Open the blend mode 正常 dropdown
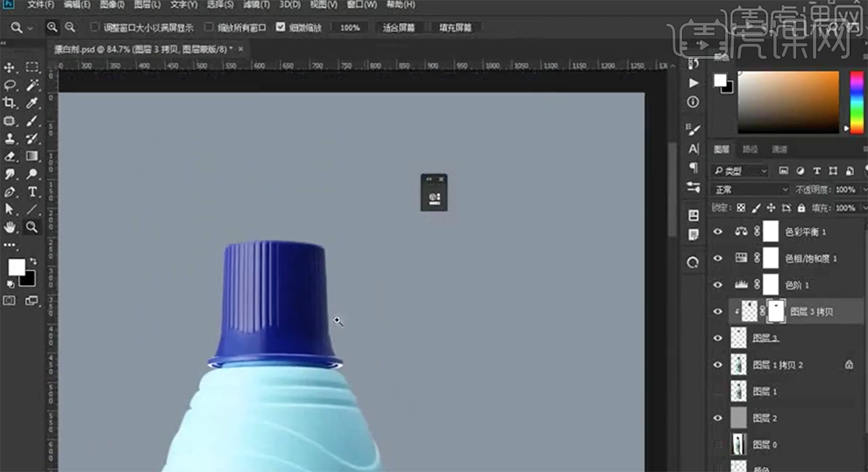Screen dimensions: 868x472 (x=751, y=190)
